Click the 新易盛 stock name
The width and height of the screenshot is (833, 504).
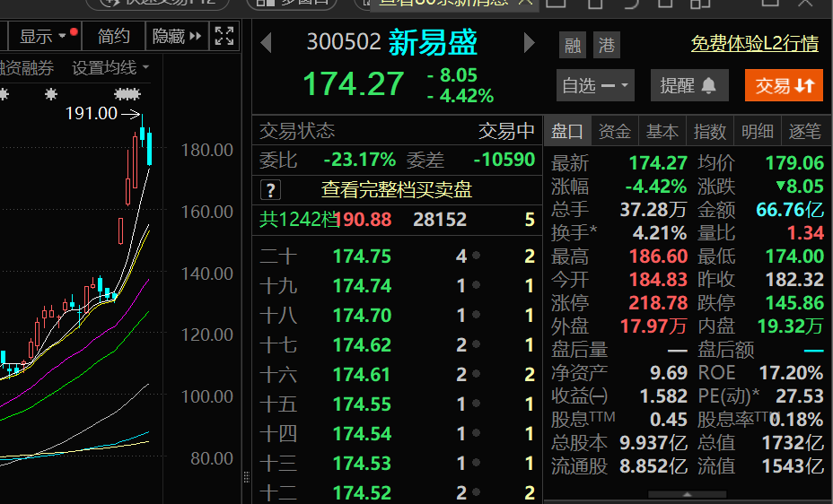point(433,42)
